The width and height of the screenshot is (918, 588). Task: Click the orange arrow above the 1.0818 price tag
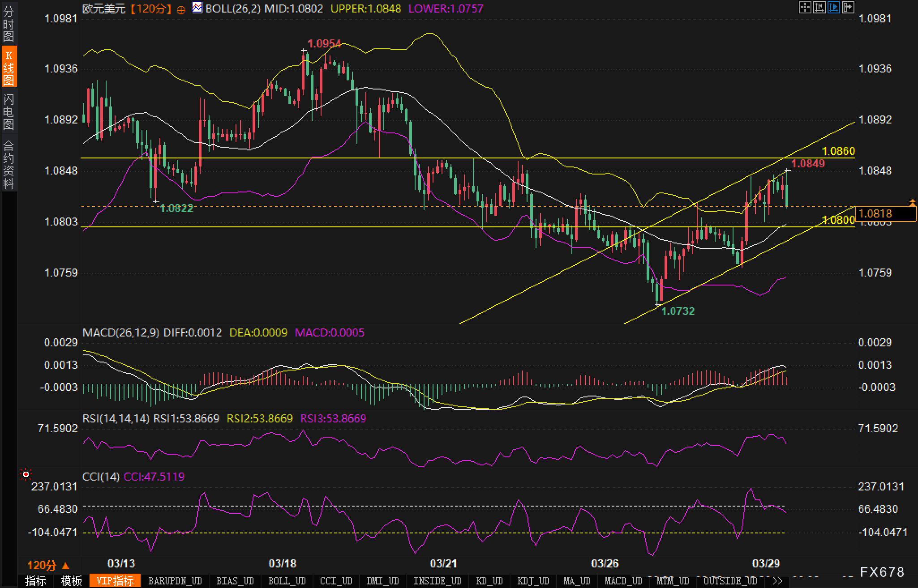[x=912, y=202]
